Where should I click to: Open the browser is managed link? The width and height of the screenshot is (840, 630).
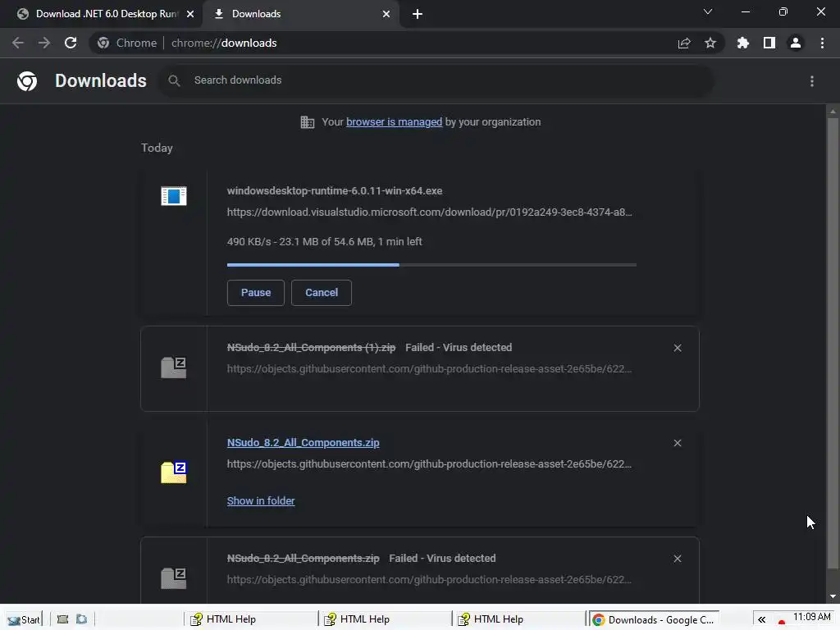(x=395, y=122)
